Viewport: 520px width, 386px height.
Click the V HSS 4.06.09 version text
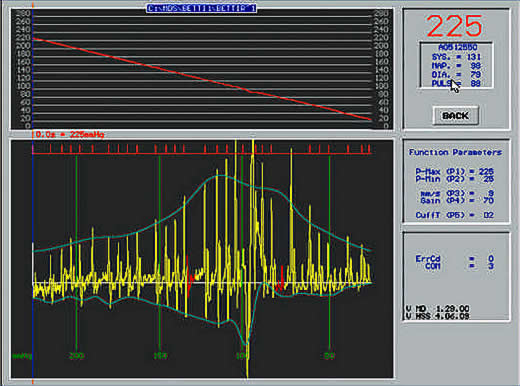tap(437, 316)
